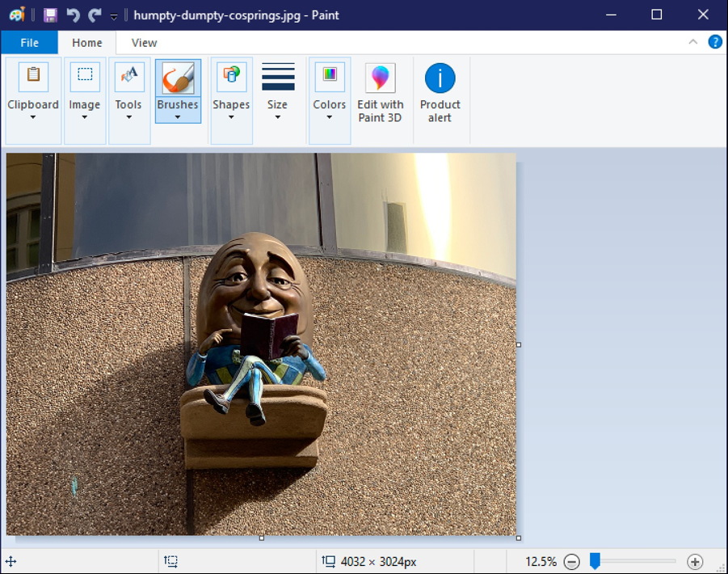This screenshot has height=574, width=728.
Task: Expand the Image group arrow
Action: (85, 117)
